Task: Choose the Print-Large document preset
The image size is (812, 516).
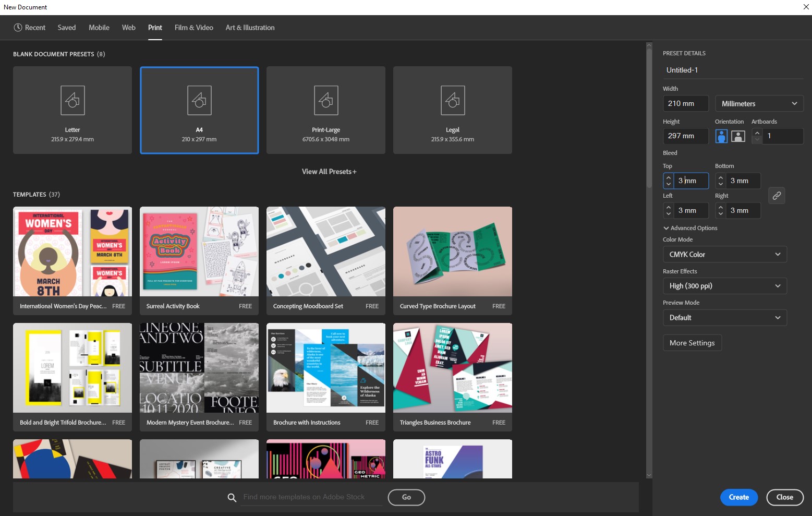Action: pyautogui.click(x=325, y=110)
